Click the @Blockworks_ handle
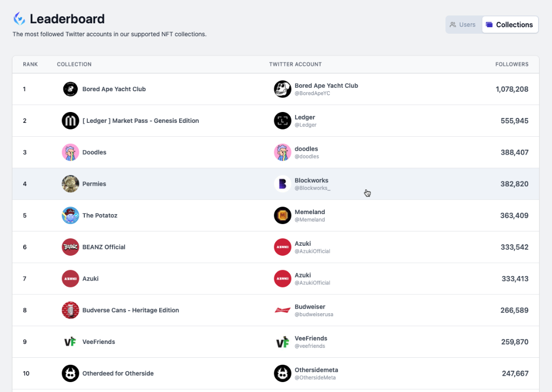The height and width of the screenshot is (392, 552). tap(312, 188)
